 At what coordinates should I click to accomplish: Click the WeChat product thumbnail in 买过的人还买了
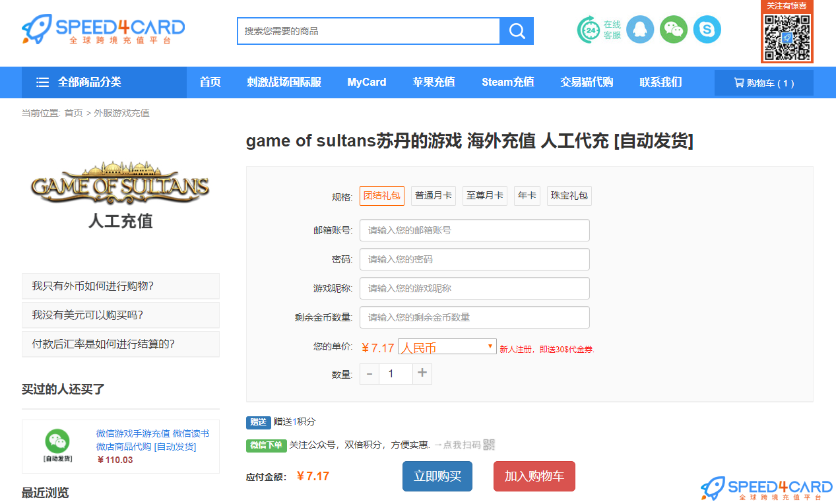tap(57, 445)
